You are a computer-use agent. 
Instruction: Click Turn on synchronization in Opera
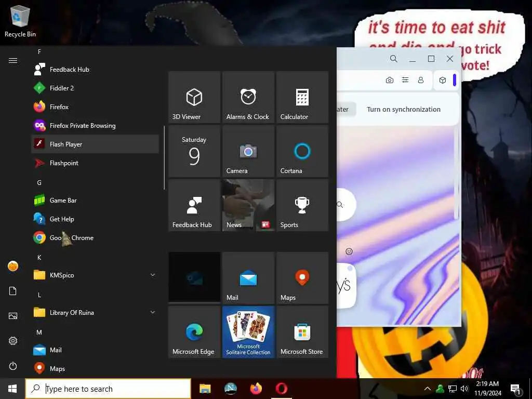(403, 109)
